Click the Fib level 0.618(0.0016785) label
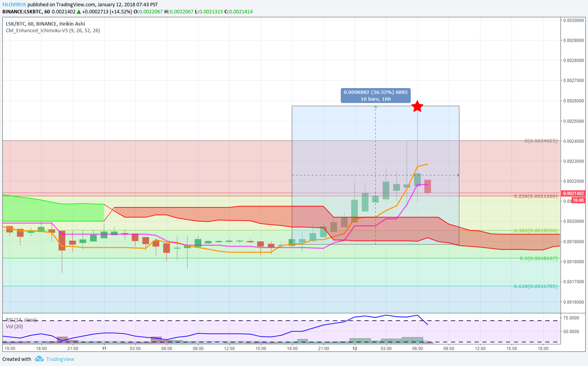The width and height of the screenshot is (588, 366). (536, 286)
